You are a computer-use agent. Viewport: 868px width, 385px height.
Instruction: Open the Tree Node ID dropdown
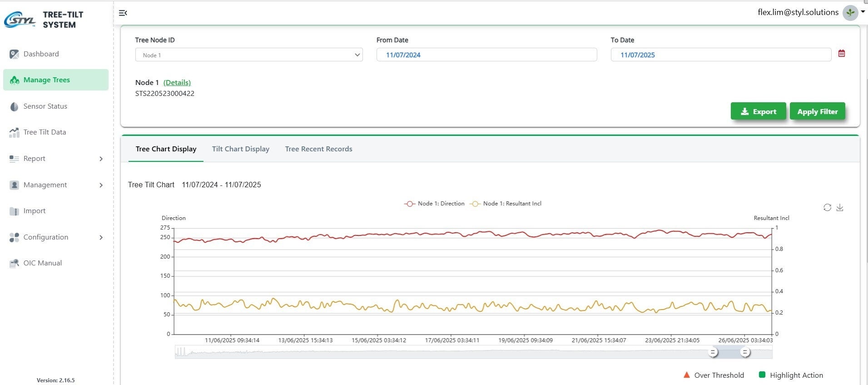(248, 55)
